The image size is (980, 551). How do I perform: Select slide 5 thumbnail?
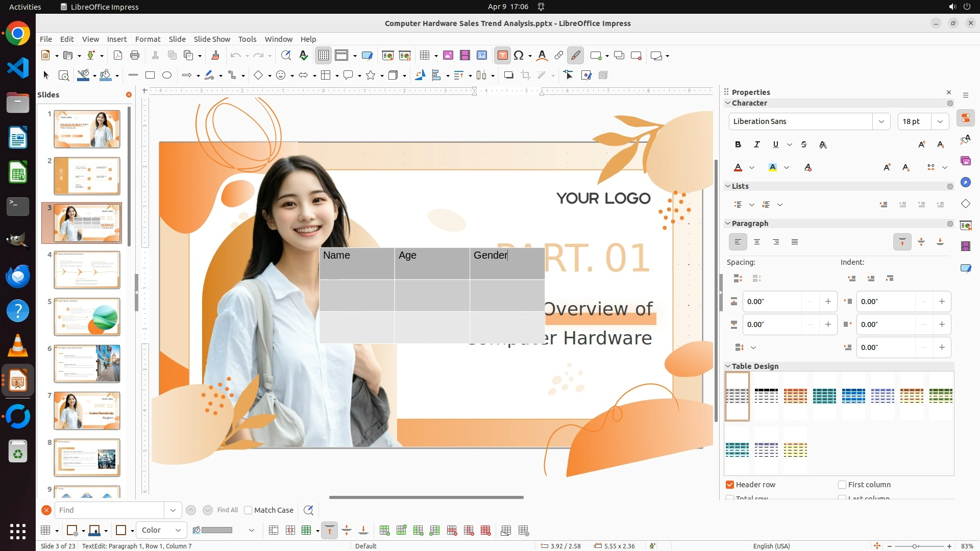pyautogui.click(x=87, y=317)
